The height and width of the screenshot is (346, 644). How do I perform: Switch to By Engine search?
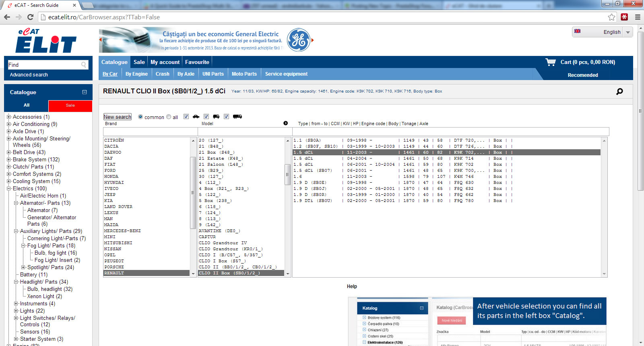[136, 74]
